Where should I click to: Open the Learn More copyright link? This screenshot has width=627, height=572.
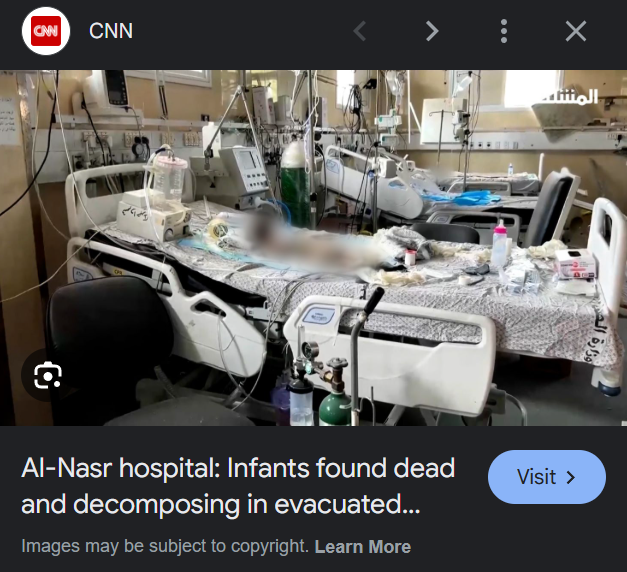click(363, 547)
